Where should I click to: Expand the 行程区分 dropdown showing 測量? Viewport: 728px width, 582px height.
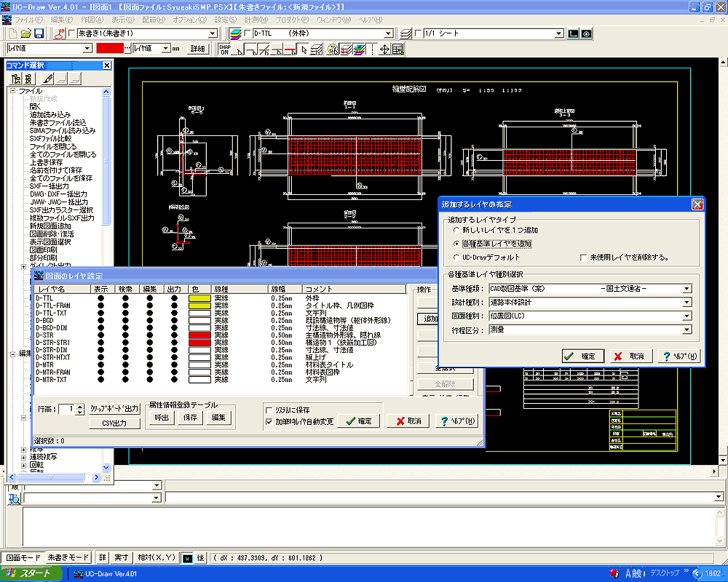click(x=687, y=330)
